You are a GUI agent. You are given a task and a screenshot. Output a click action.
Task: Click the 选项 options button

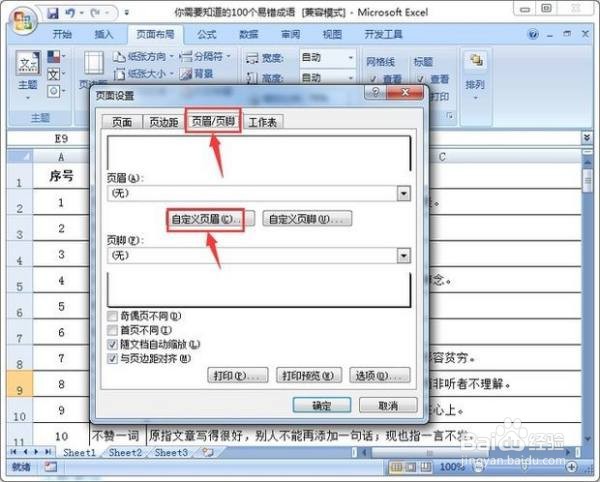(x=380, y=376)
